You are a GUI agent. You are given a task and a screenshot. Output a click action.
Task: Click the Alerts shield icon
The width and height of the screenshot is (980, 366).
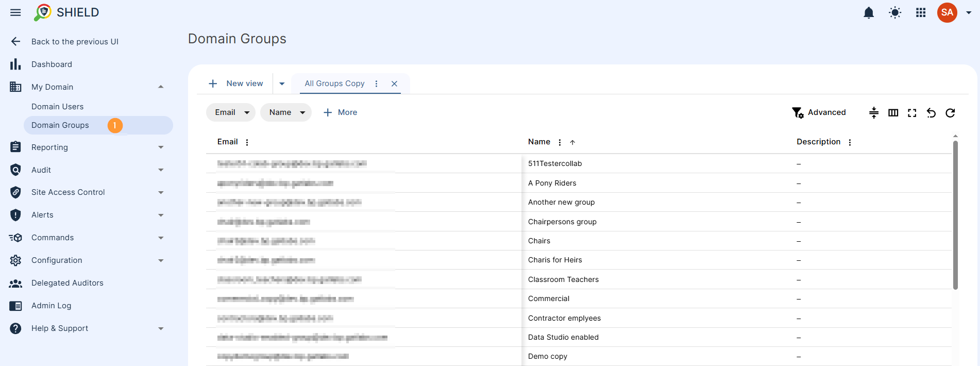pos(15,215)
